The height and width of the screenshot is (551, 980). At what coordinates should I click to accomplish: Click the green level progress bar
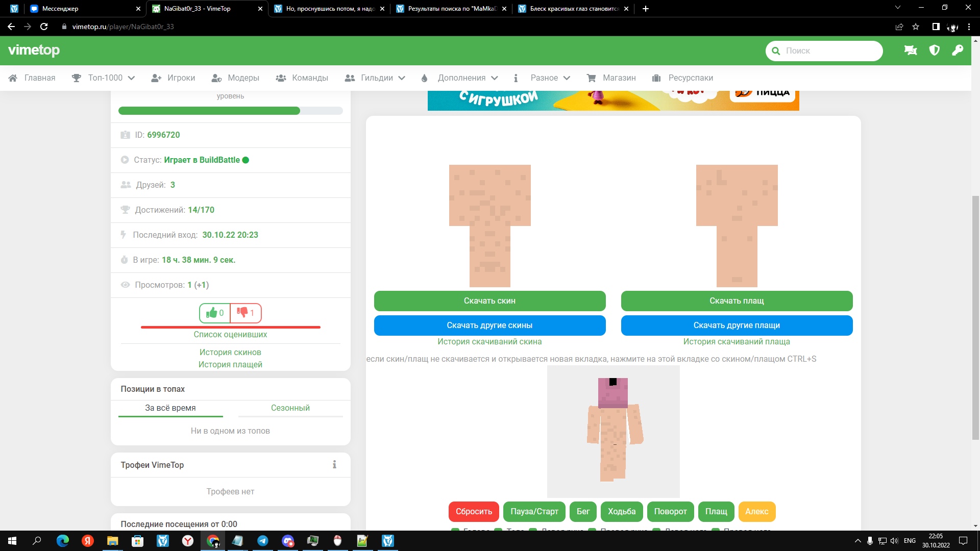coord(209,111)
